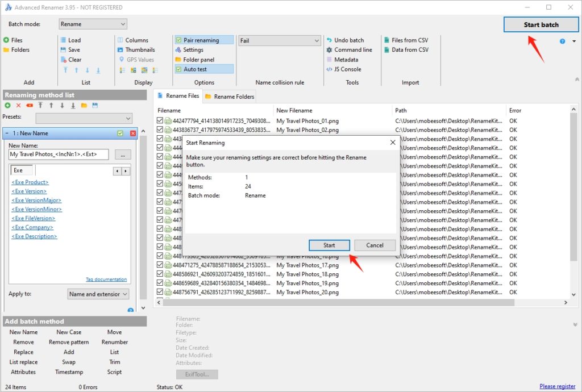Switch to the Rename Folders tab
Screen dimensions: 582x392
click(x=229, y=96)
